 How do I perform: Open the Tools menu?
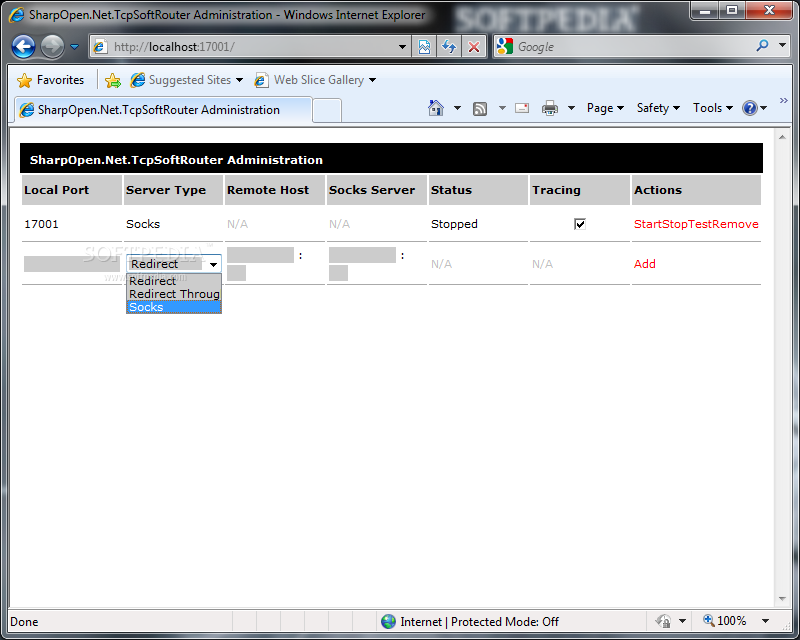pos(713,108)
